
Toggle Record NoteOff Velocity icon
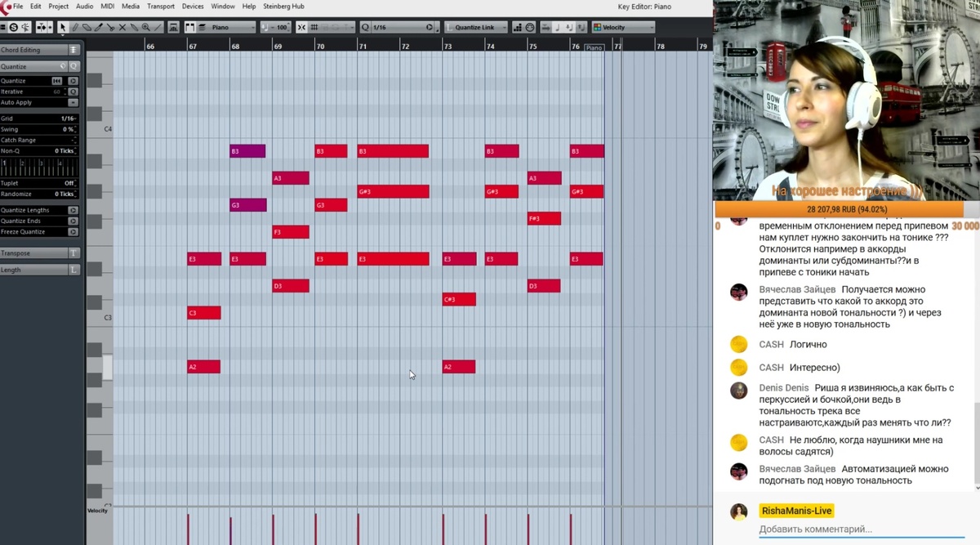tap(580, 27)
